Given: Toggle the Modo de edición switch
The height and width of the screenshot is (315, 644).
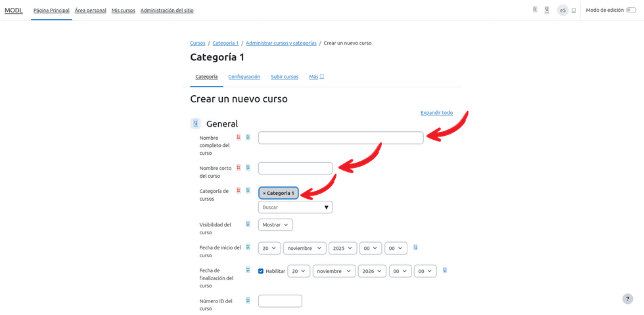Looking at the screenshot, I should pos(631,10).
